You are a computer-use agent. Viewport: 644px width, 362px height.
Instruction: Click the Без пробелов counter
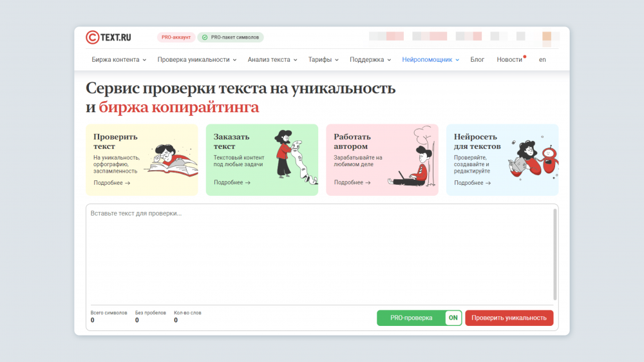coord(150,316)
